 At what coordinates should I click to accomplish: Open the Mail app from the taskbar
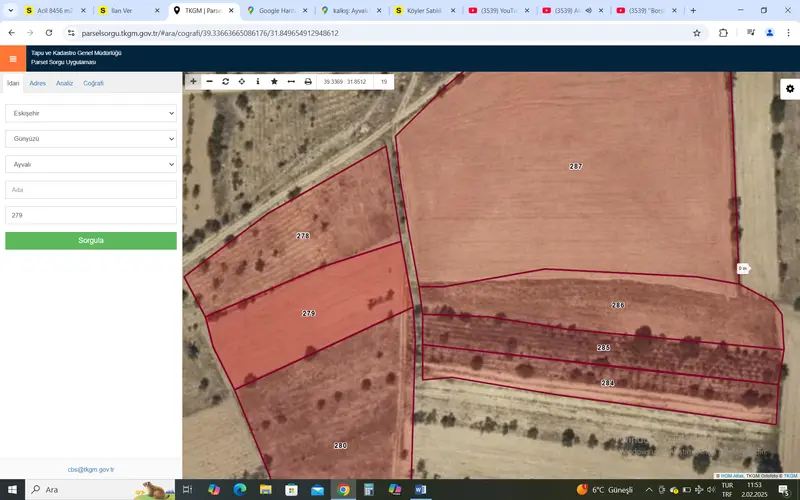tap(317, 490)
